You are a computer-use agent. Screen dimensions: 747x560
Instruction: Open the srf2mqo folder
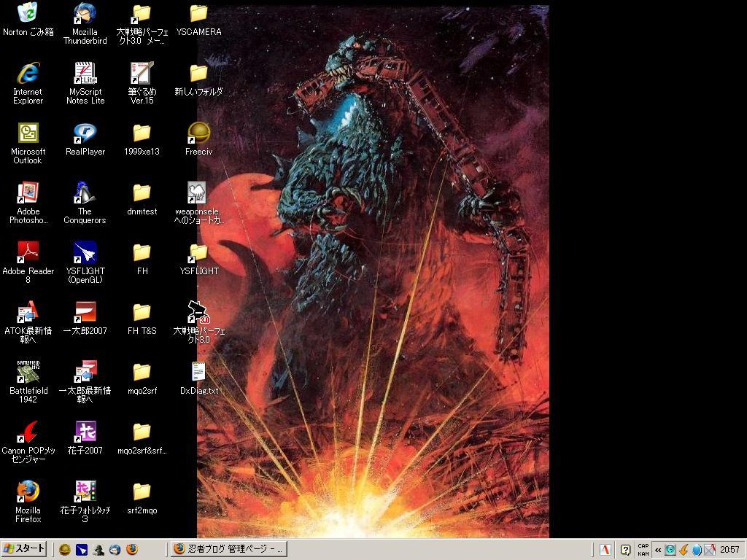click(x=142, y=498)
